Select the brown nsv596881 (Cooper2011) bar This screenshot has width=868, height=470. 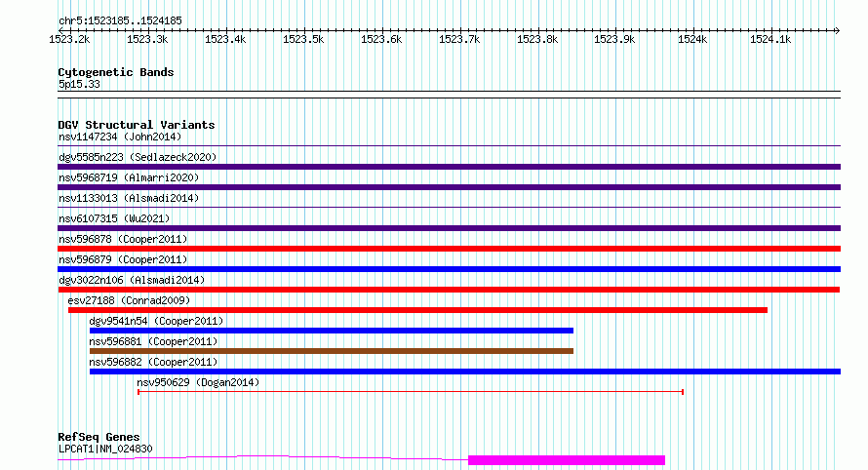(x=331, y=351)
